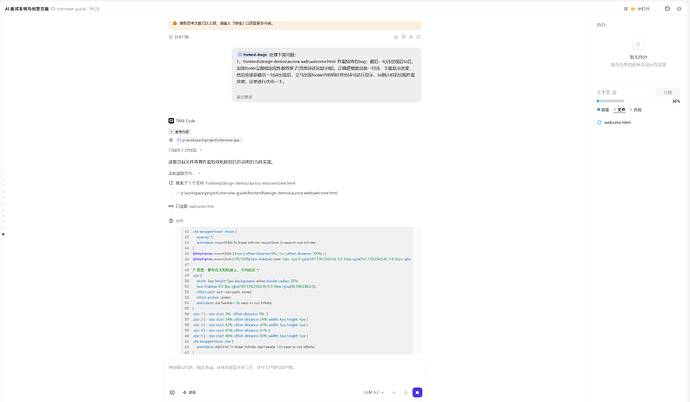Image resolution: width=690 pixels, height=402 pixels.
Task: Click the microphone voice input icon
Action: [x=405, y=392]
